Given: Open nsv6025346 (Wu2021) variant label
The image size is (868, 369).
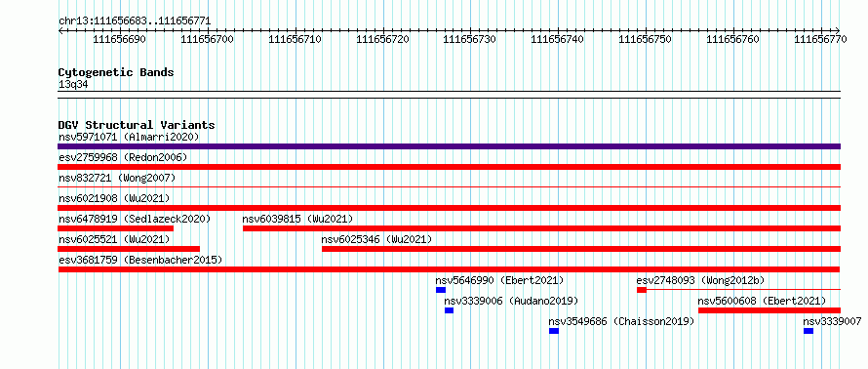Looking at the screenshot, I should click(376, 239).
